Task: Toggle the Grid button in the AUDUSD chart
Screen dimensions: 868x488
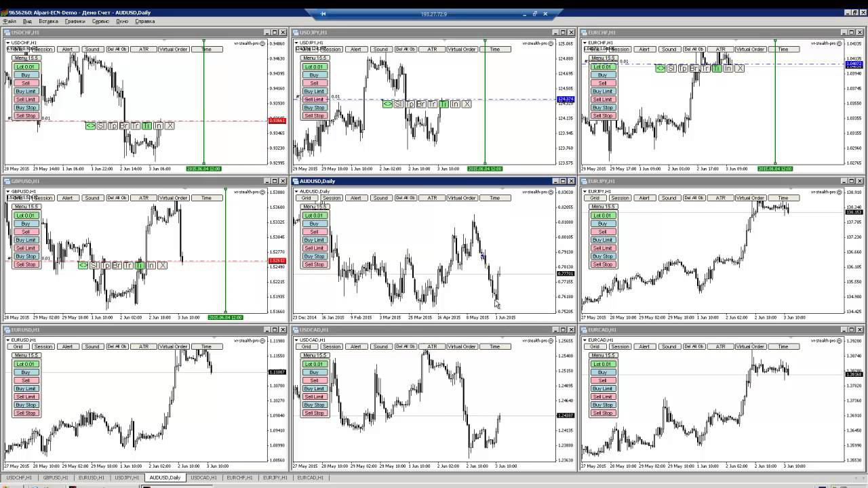Action: (307, 198)
